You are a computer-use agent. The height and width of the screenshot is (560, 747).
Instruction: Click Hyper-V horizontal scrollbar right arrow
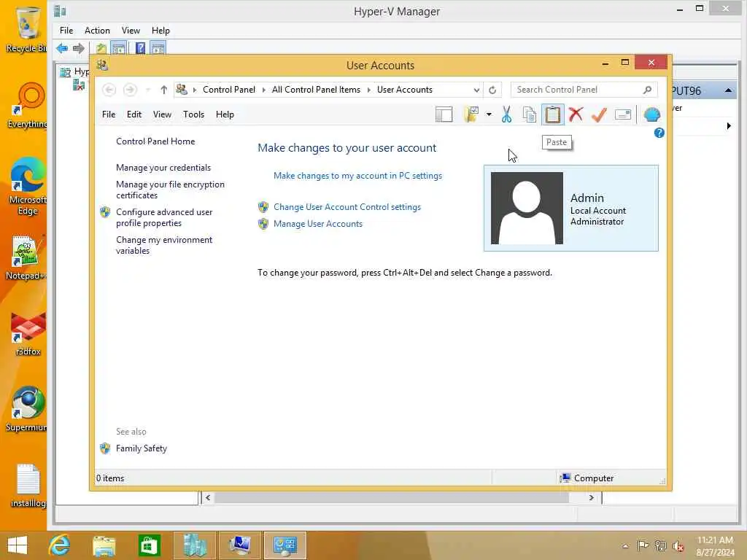pos(591,497)
